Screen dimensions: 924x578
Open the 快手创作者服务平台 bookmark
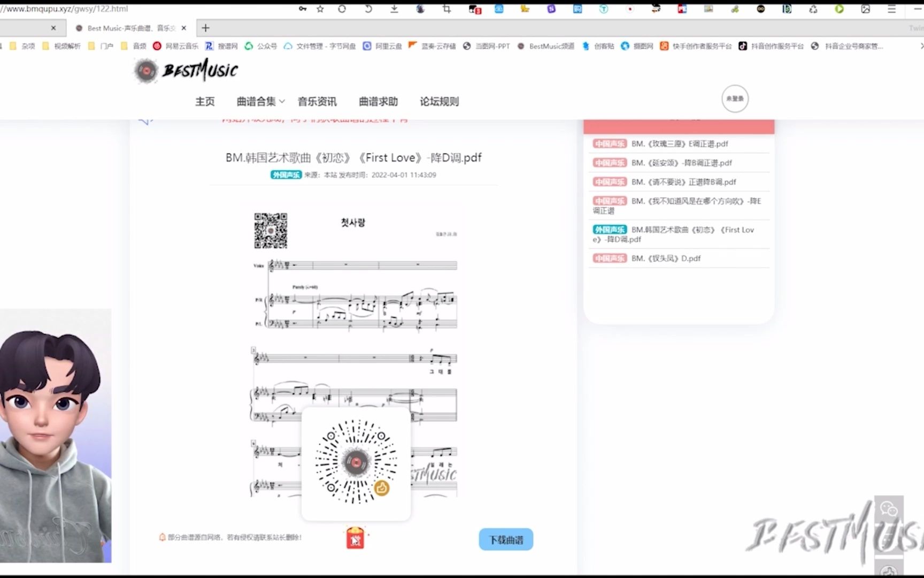click(x=696, y=46)
